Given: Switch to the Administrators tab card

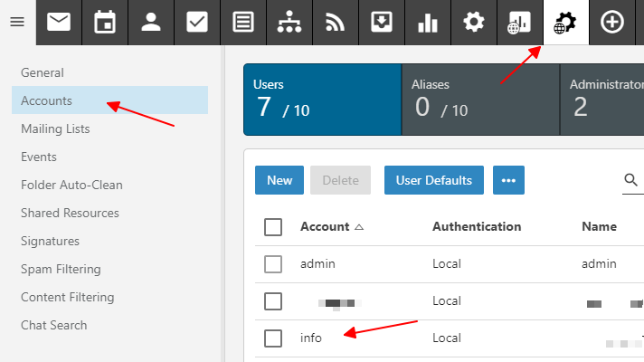Looking at the screenshot, I should pyautogui.click(x=602, y=100).
